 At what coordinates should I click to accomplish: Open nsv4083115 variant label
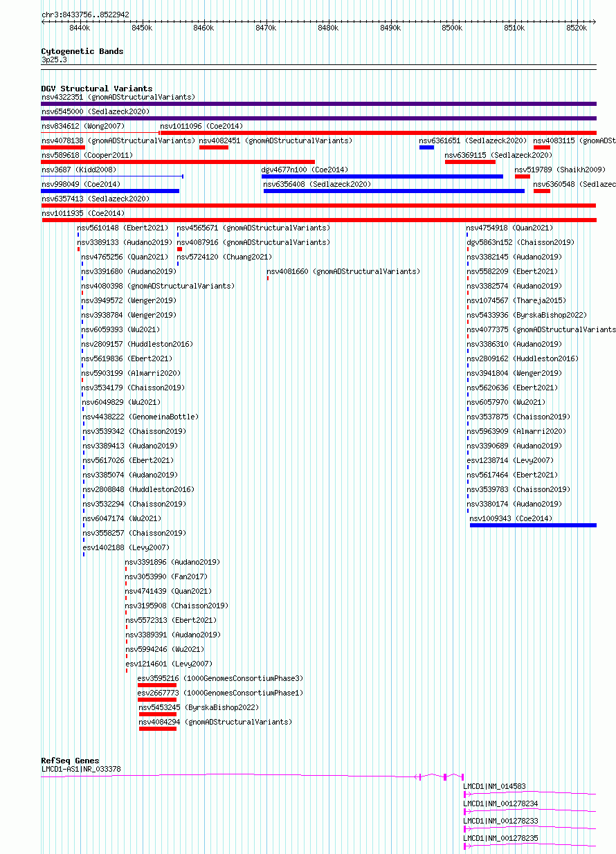tap(574, 140)
